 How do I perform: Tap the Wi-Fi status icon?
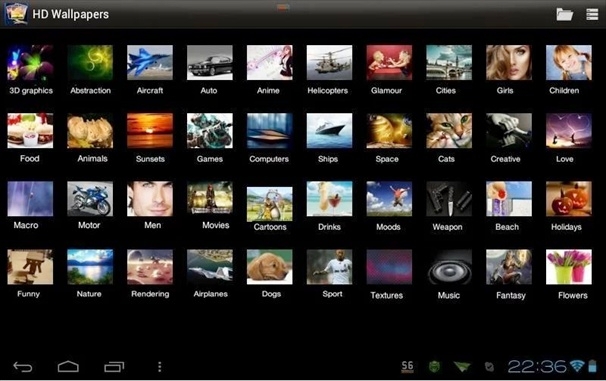pos(577,366)
